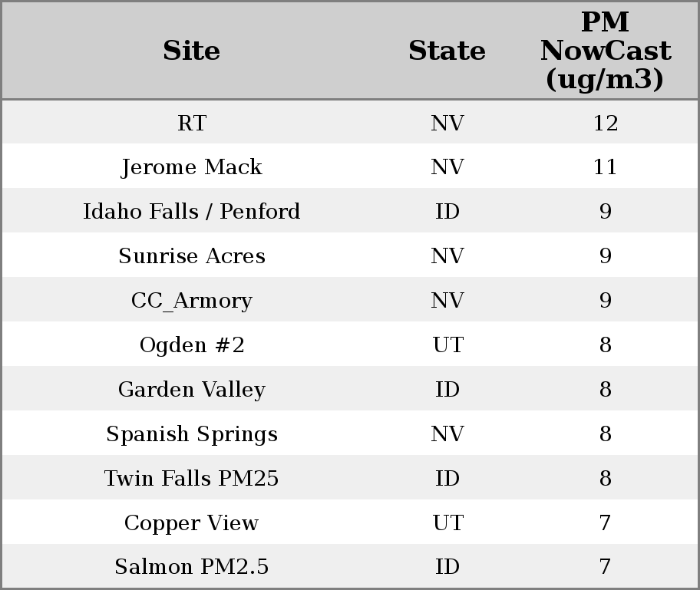Click the UT state cell for Ogden #2

(447, 345)
